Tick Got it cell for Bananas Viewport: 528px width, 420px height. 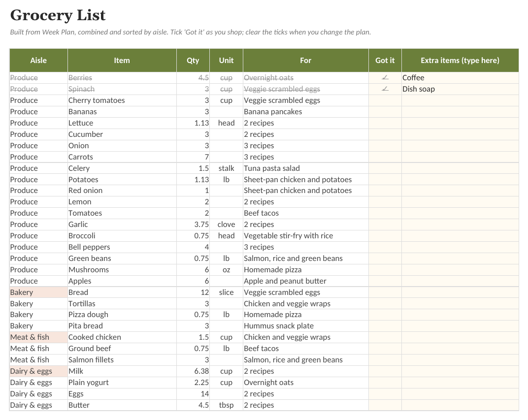click(385, 112)
